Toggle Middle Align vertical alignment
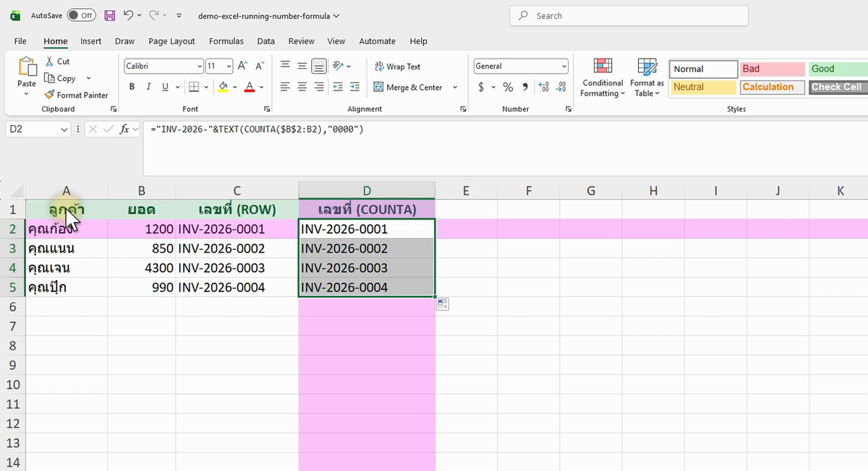Screen dimensions: 868x471 [302, 66]
